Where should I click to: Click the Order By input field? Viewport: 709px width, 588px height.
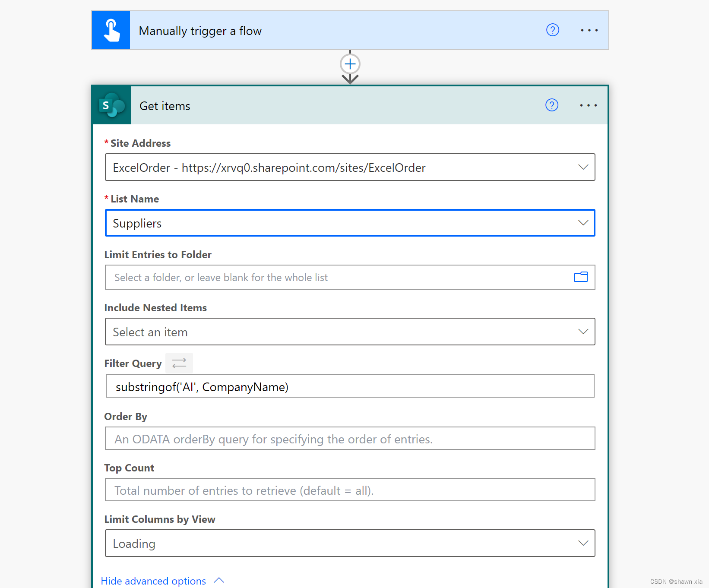(350, 438)
